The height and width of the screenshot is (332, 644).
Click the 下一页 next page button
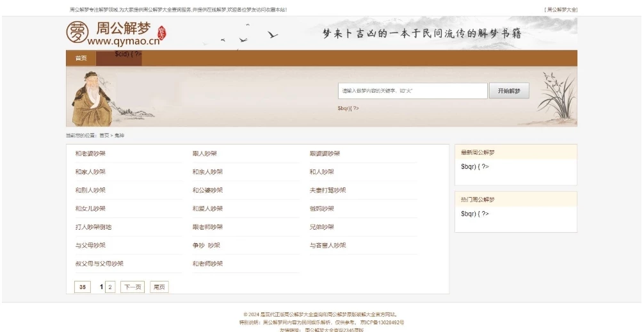[x=133, y=287]
